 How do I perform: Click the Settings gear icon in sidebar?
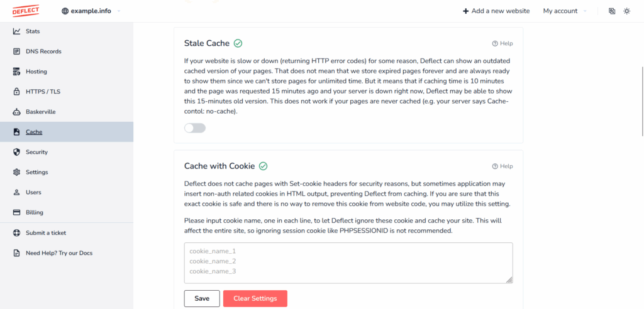click(x=16, y=172)
